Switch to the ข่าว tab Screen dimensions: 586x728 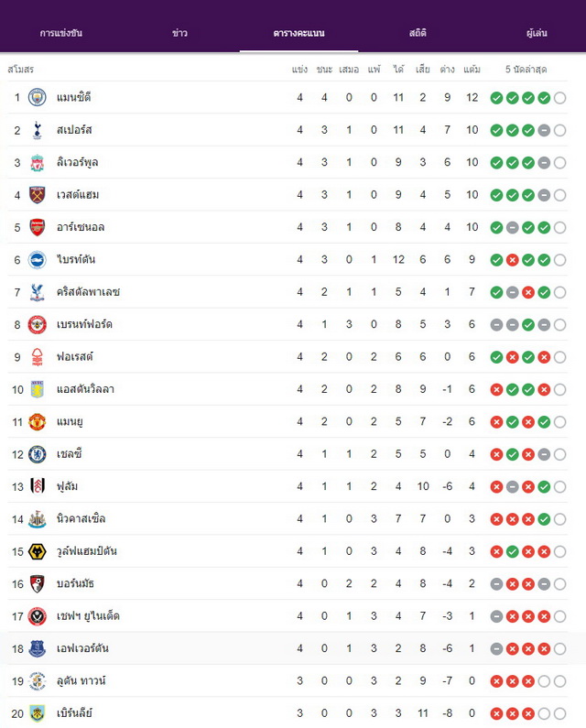[179, 33]
